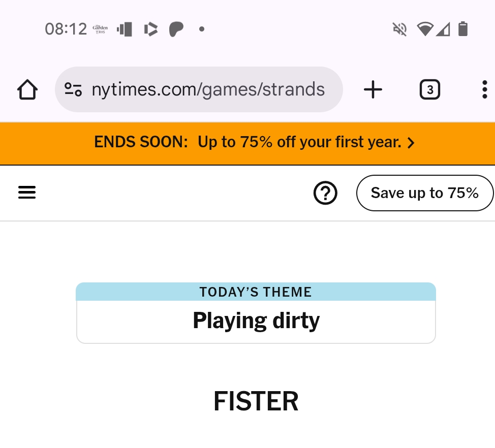Tap the Garden RHS notification icon
Screen dimensions: 495x448
coord(100,29)
